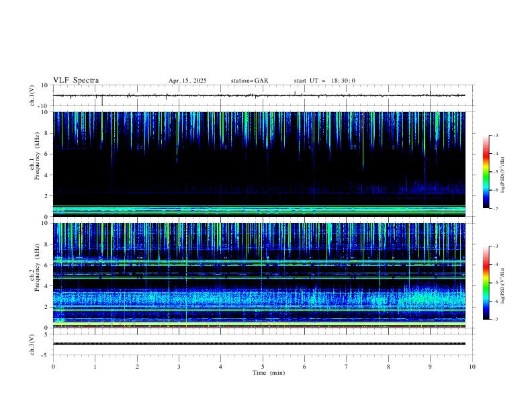
Task: Click the "-3" tick on upper colorbar
Action: pyautogui.click(x=496, y=135)
